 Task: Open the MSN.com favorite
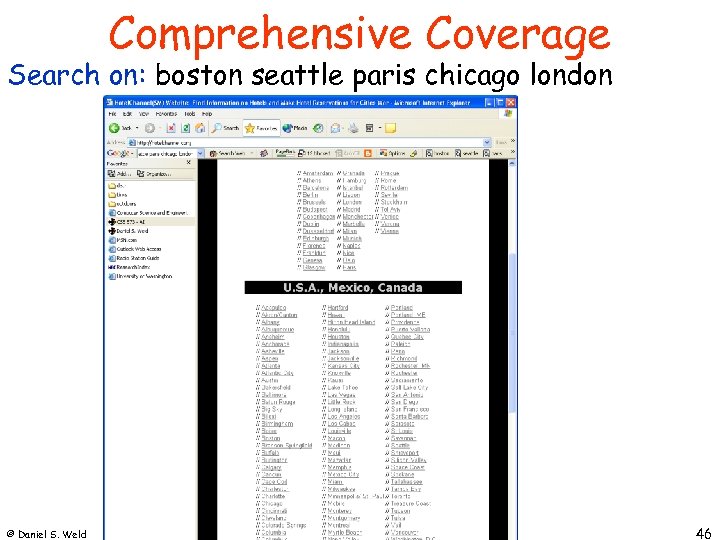123,240
